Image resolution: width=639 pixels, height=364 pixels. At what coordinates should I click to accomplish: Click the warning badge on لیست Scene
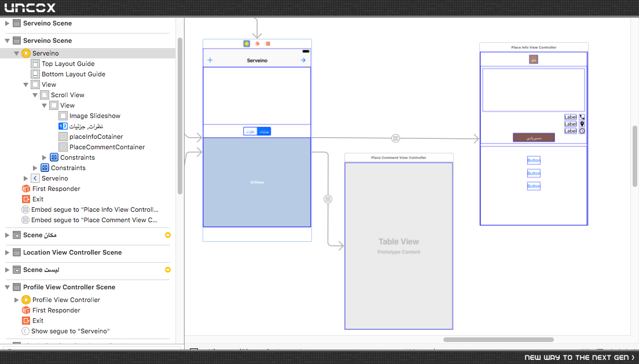[167, 270]
